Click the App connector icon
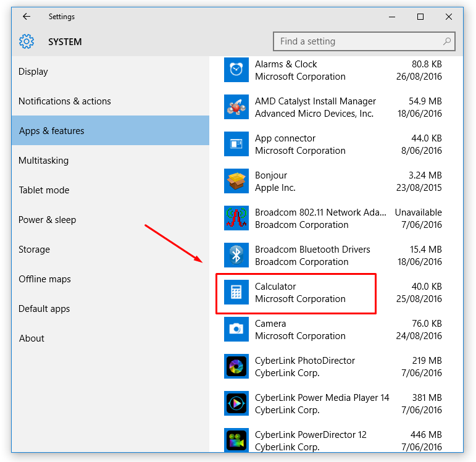 [236, 145]
